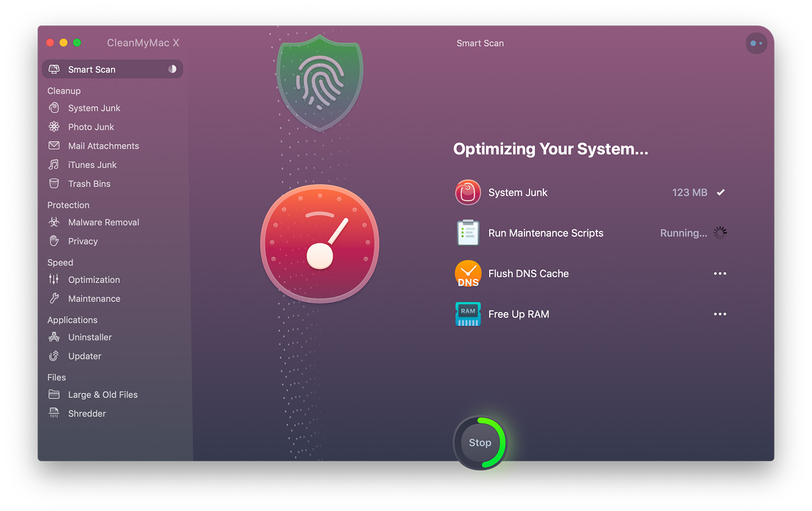Click the "System Junk" label in the task list
This screenshot has height=511, width=812.
coord(518,193)
